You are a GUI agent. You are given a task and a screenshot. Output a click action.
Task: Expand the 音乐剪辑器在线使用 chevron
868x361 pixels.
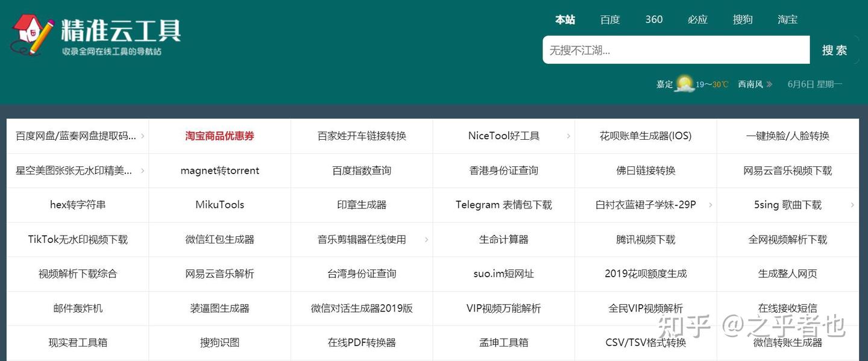click(x=426, y=239)
